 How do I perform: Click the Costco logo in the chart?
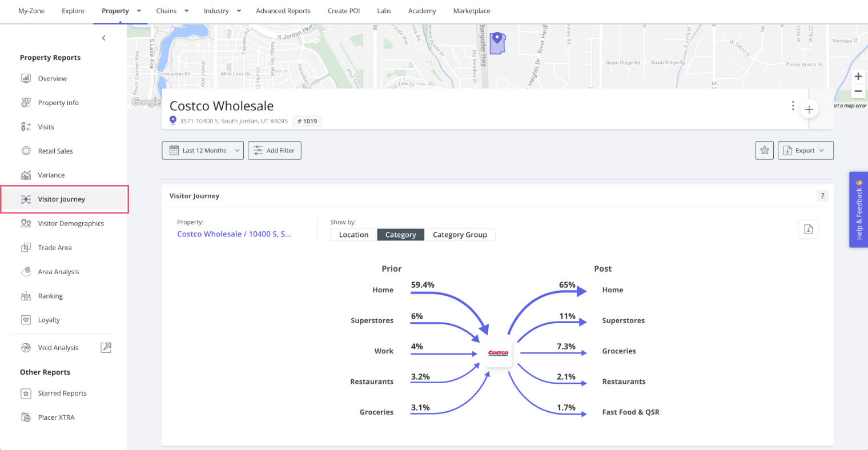click(498, 353)
